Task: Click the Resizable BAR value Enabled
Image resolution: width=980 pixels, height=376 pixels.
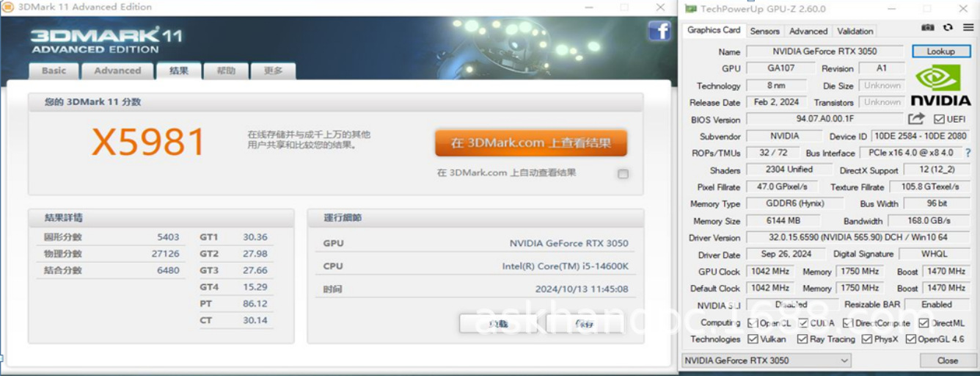Action: (937, 304)
